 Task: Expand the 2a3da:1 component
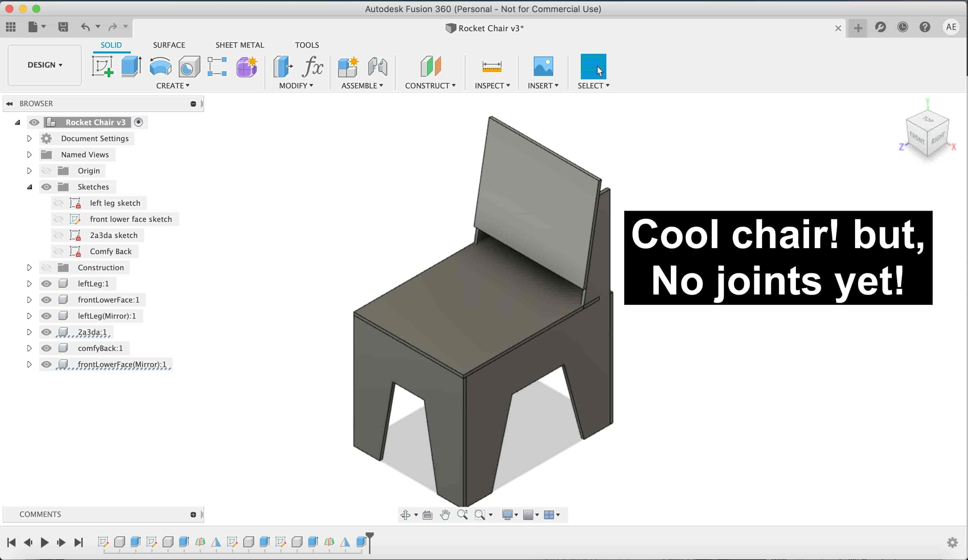[29, 332]
